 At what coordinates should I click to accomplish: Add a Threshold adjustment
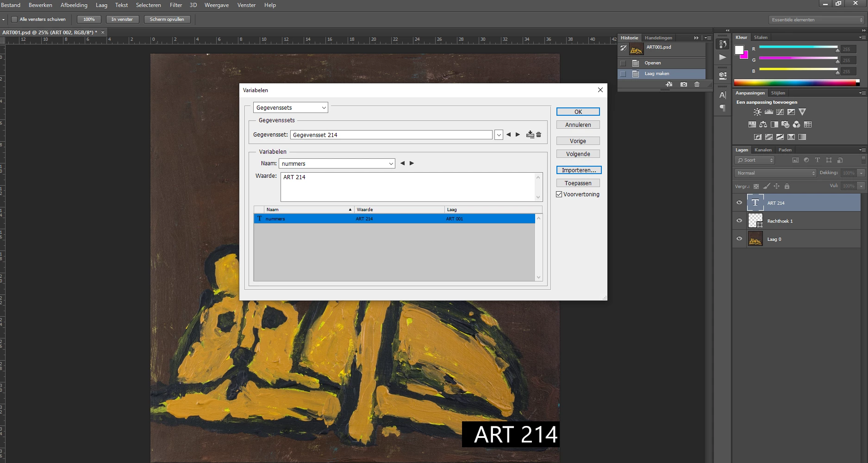point(780,137)
